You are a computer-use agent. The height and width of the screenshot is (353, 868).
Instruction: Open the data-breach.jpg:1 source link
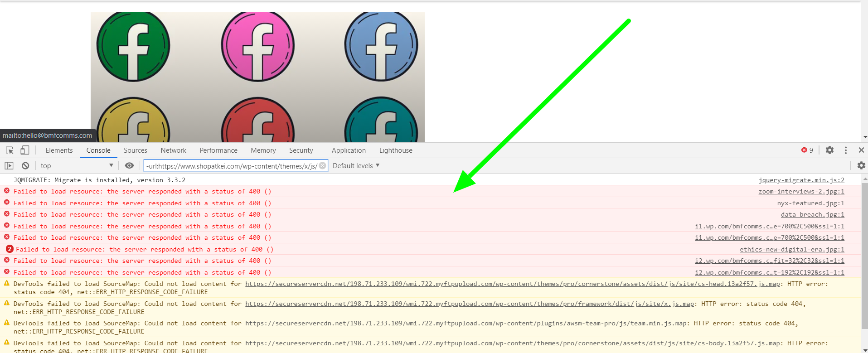813,214
